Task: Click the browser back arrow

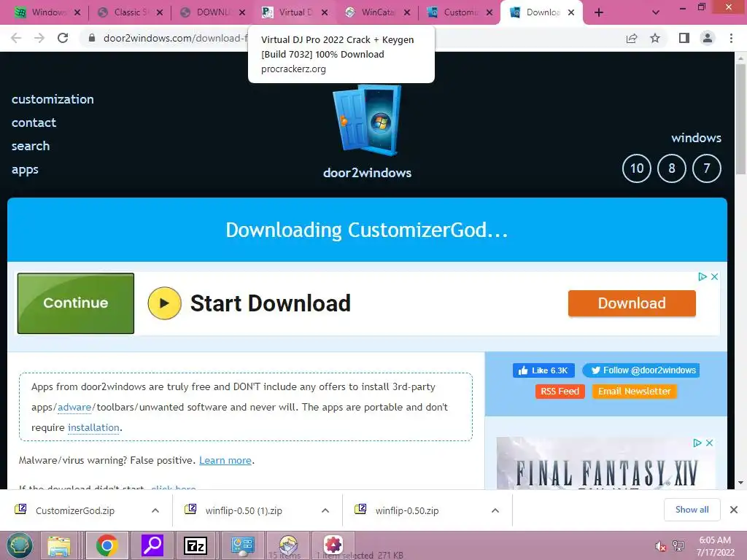Action: 16,38
